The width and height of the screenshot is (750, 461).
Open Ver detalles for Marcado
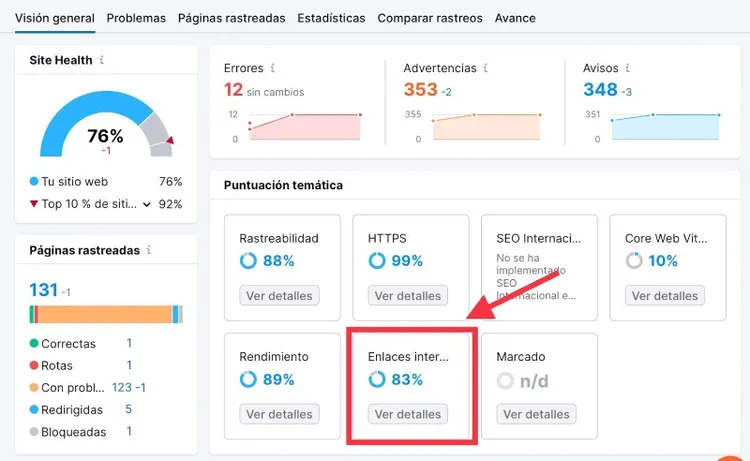pos(536,414)
